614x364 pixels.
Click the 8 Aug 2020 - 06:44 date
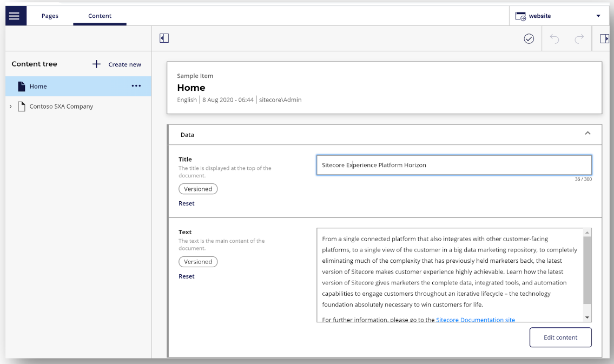tap(228, 100)
